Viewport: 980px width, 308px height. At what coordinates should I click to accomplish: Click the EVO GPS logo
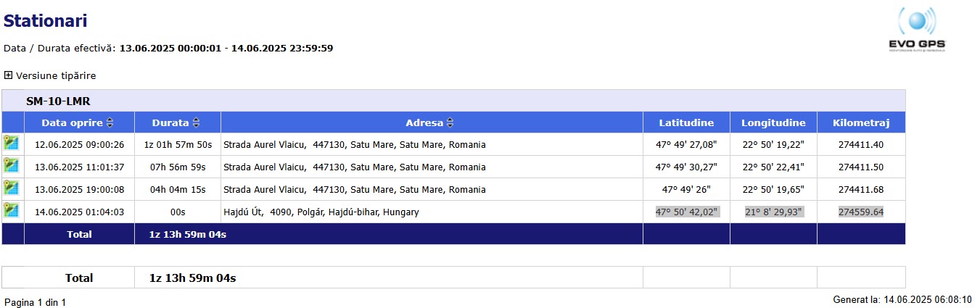coord(918,30)
